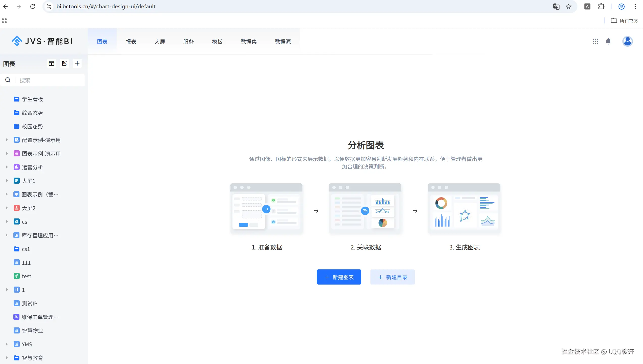Viewport: 643px width, 364px height.
Task: Expand the YMS tree node
Action: click(7, 344)
